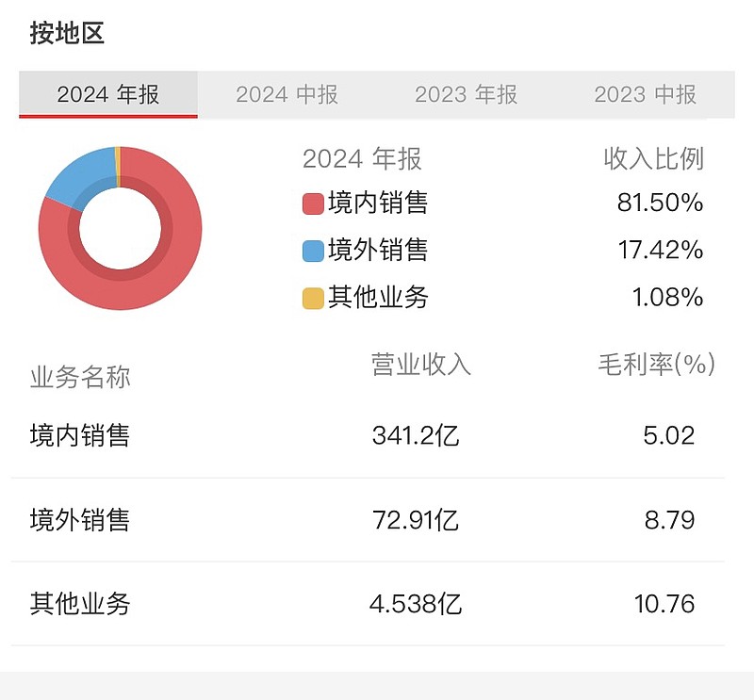Screen dimensions: 754x700
Task: Click the red 境内销售 legend swatch
Action: (313, 203)
